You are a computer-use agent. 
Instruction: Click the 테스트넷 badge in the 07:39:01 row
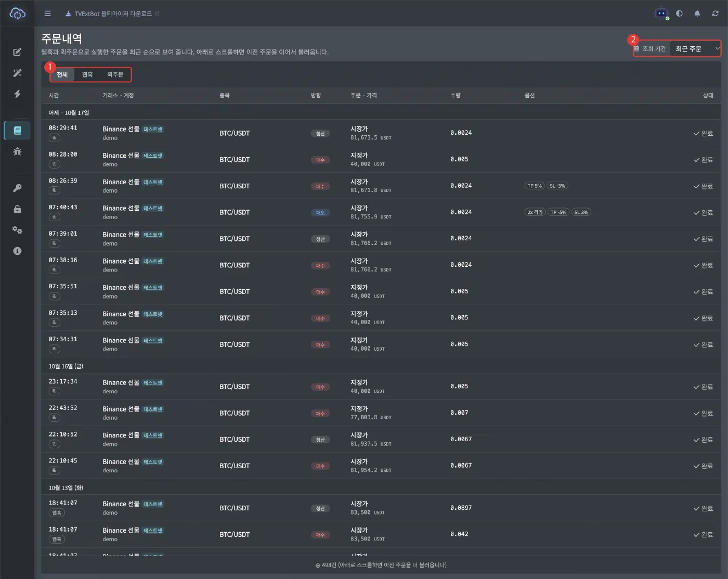click(153, 235)
